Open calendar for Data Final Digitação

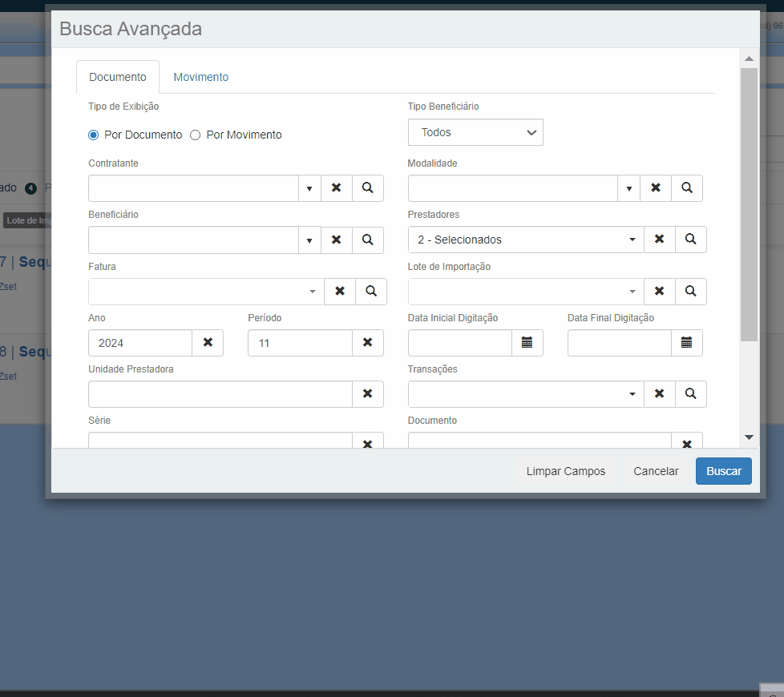pyautogui.click(x=687, y=343)
